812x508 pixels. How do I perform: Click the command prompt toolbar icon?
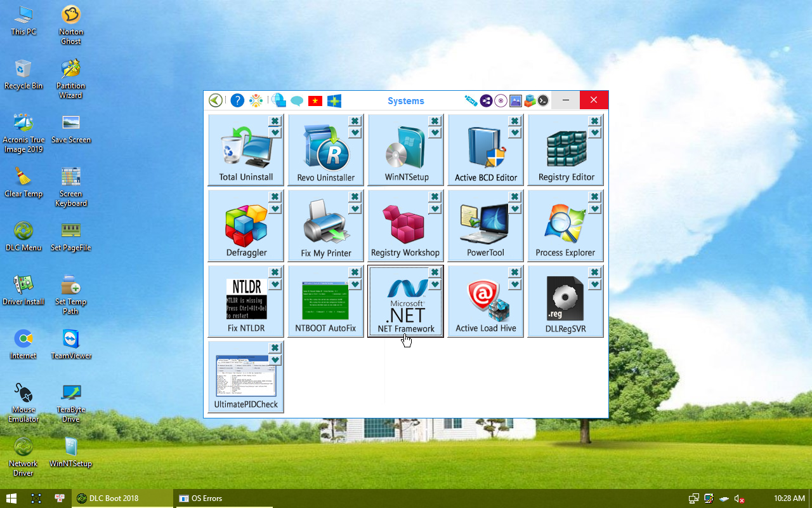[543, 100]
